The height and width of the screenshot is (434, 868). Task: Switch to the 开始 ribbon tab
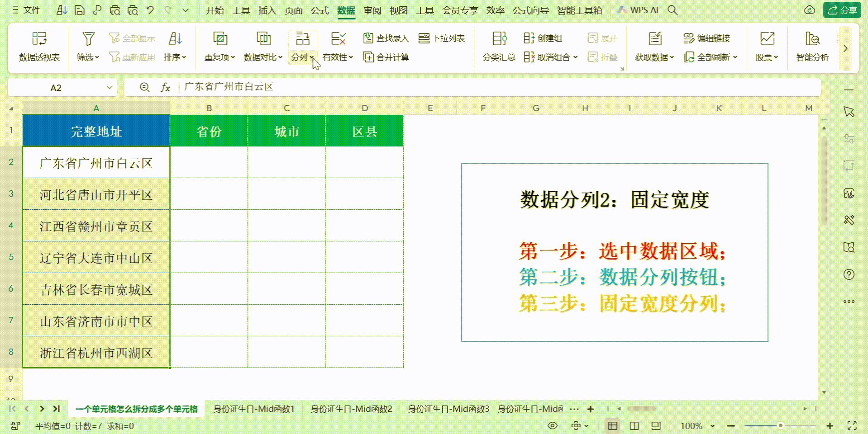click(x=215, y=10)
